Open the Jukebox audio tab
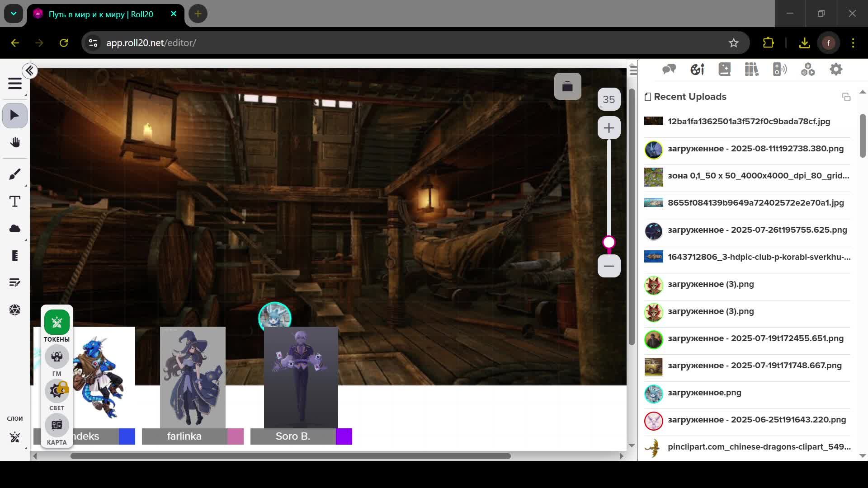Image resolution: width=868 pixels, height=488 pixels. click(780, 70)
